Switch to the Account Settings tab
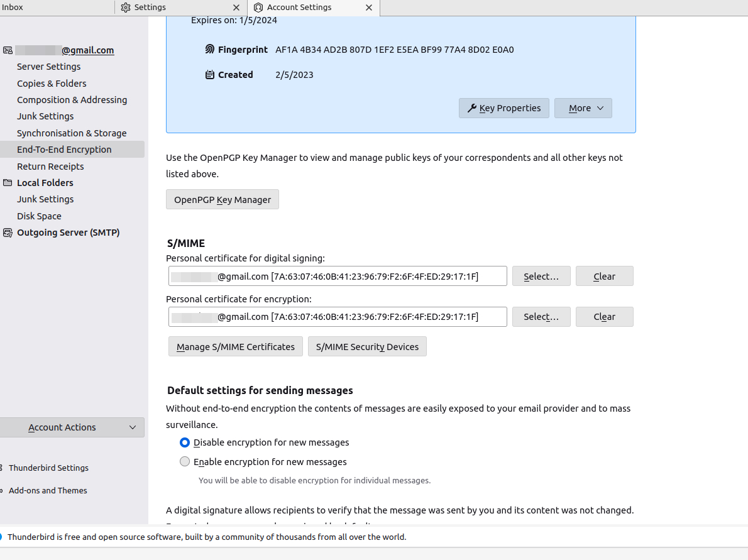Viewport: 748px width, 560px height. (x=314, y=8)
